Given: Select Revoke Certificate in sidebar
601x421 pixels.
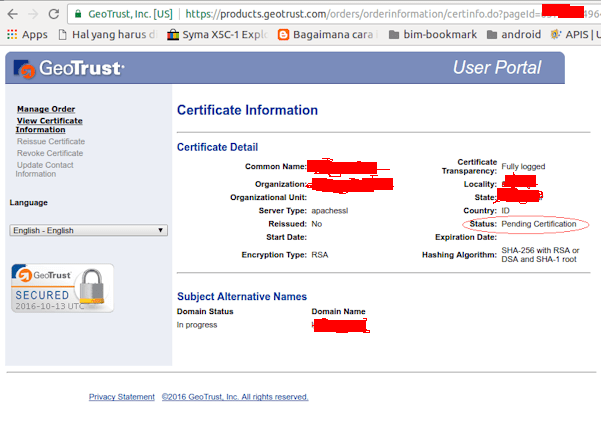Looking at the screenshot, I should coord(50,153).
